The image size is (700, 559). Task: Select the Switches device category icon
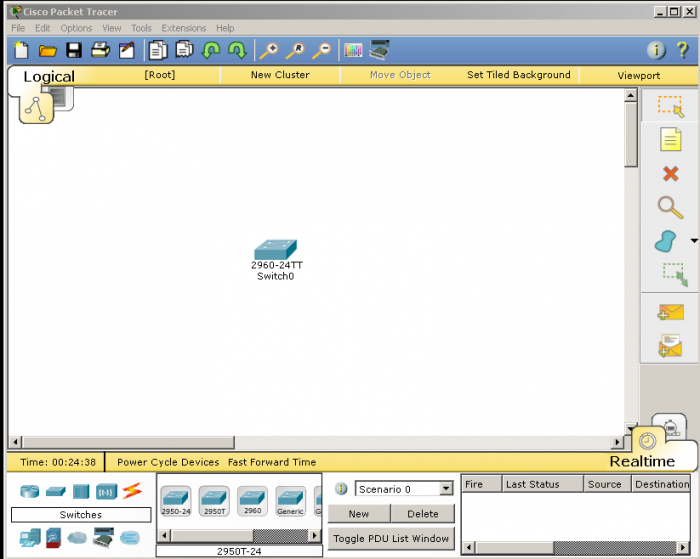(55, 492)
